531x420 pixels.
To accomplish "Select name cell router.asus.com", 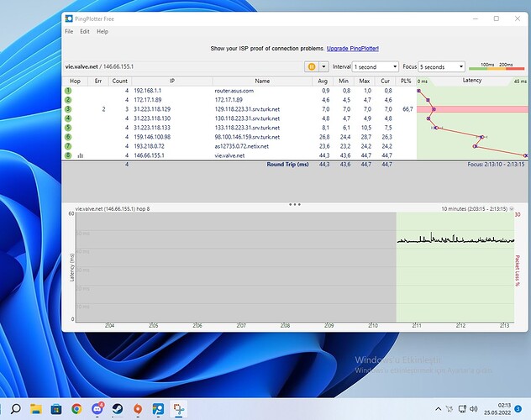I will pyautogui.click(x=234, y=91).
